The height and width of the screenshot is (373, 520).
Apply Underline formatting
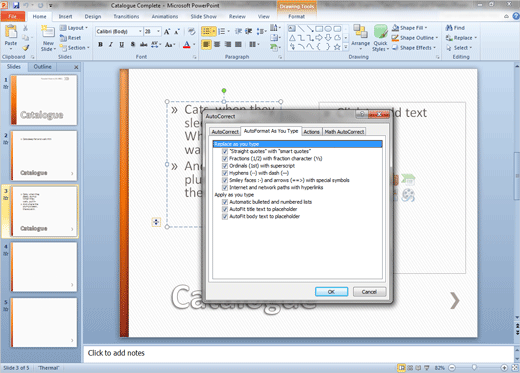(122, 44)
